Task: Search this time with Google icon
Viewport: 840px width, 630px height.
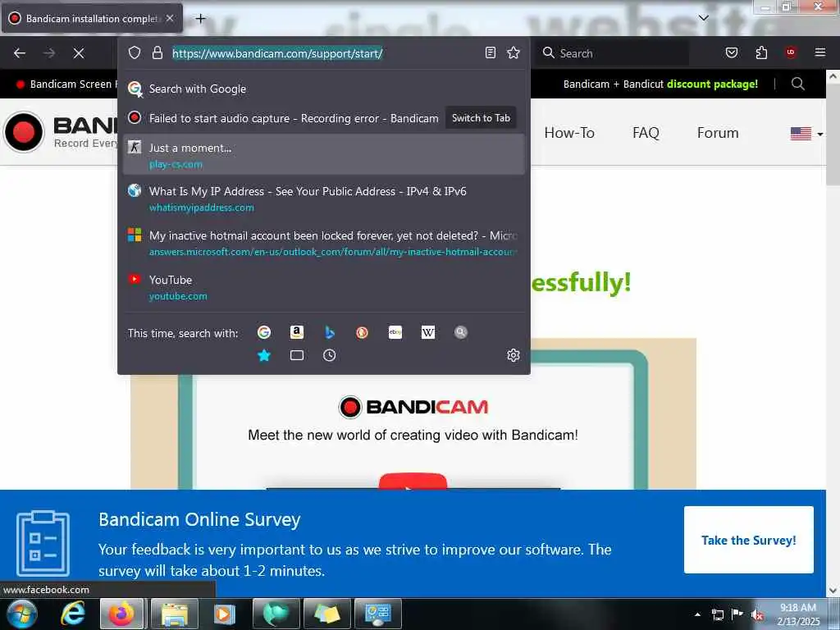Action: point(264,332)
